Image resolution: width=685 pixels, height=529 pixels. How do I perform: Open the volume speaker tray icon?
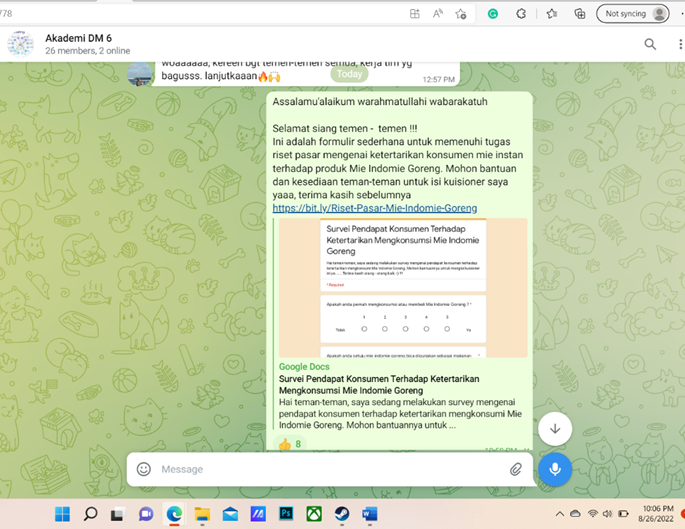tap(608, 514)
